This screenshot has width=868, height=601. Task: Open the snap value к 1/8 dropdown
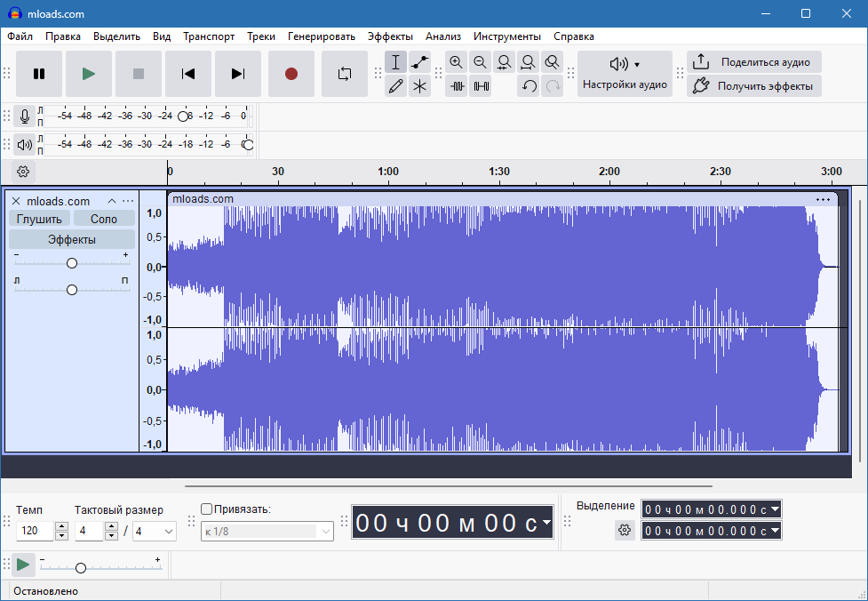(267, 531)
